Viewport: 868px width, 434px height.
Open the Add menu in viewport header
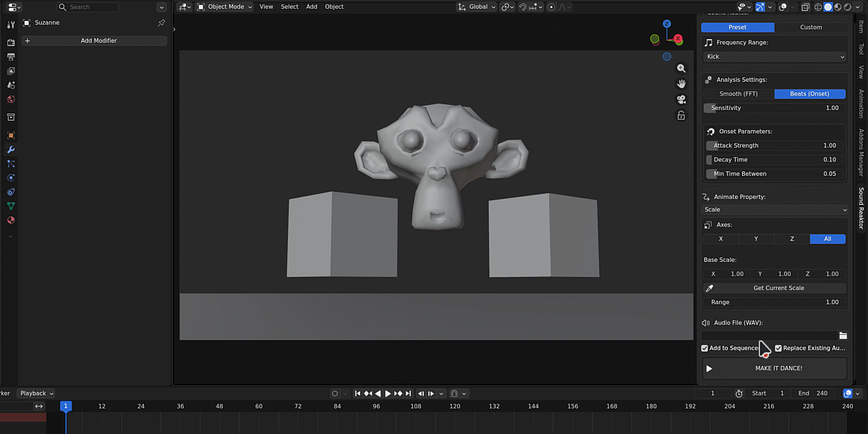312,7
